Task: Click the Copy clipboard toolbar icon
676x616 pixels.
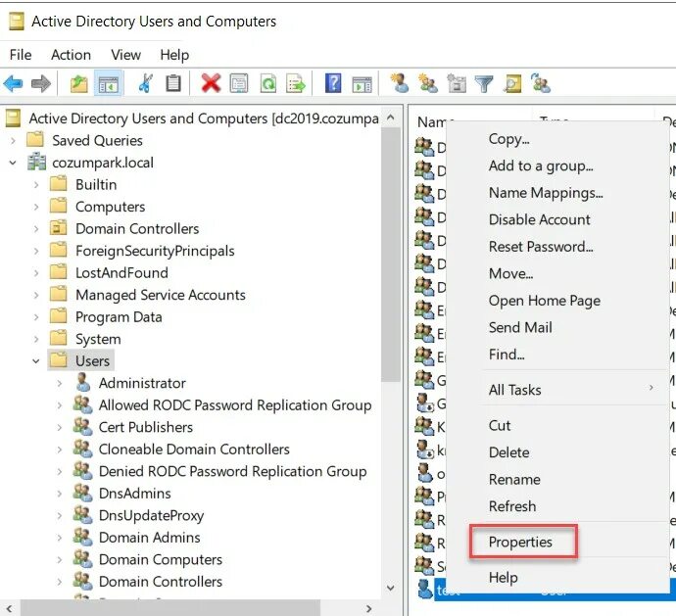Action: click(x=173, y=83)
